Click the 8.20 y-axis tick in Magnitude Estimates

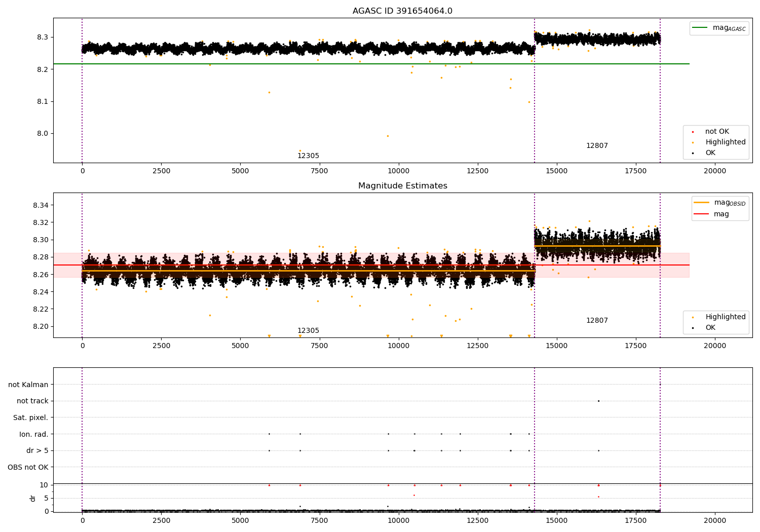[41, 326]
